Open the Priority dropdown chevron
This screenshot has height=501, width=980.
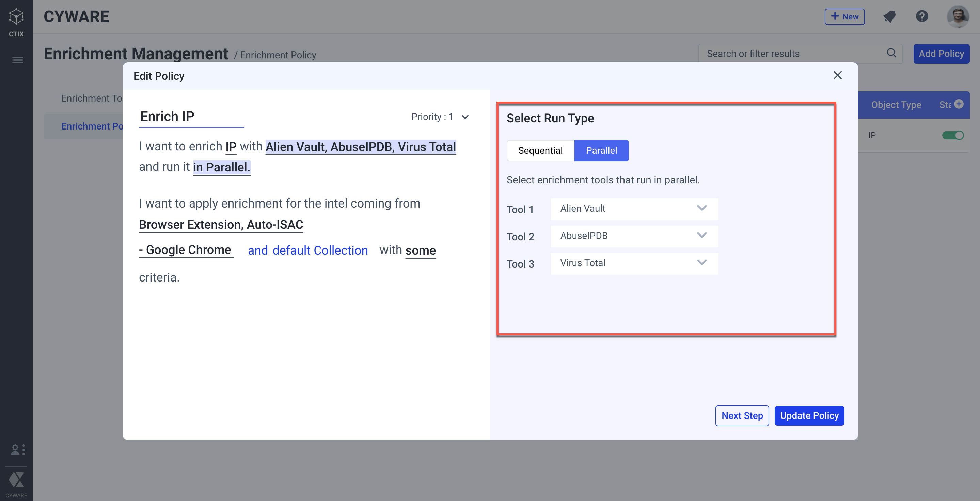pos(465,117)
